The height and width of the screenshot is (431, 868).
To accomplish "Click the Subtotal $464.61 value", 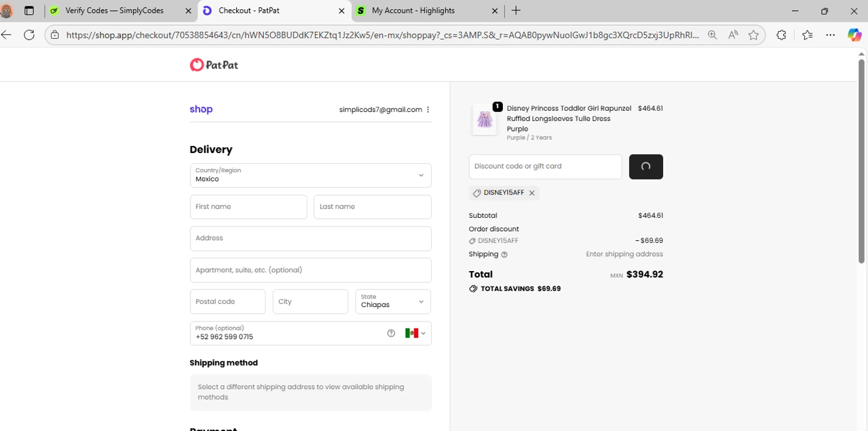I will click(x=650, y=216).
